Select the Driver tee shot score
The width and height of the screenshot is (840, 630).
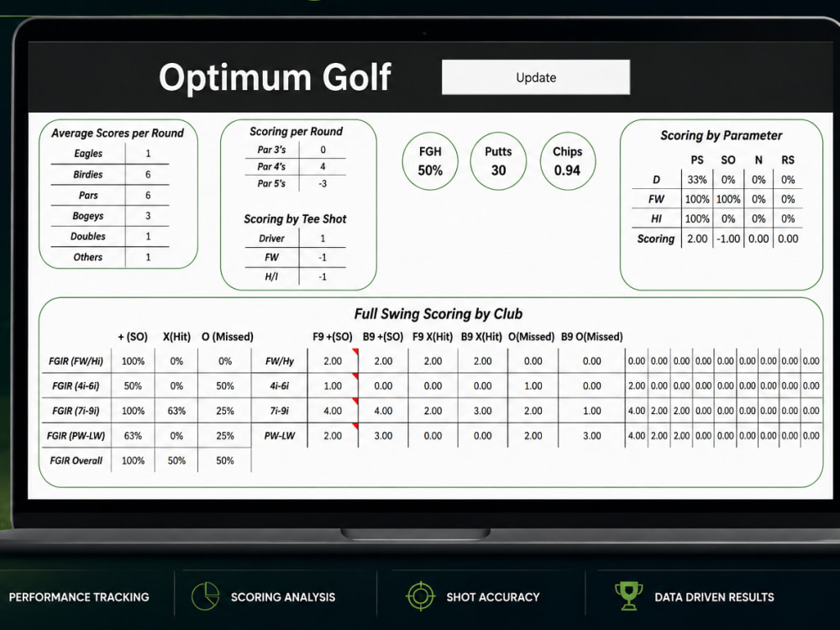[x=323, y=239]
